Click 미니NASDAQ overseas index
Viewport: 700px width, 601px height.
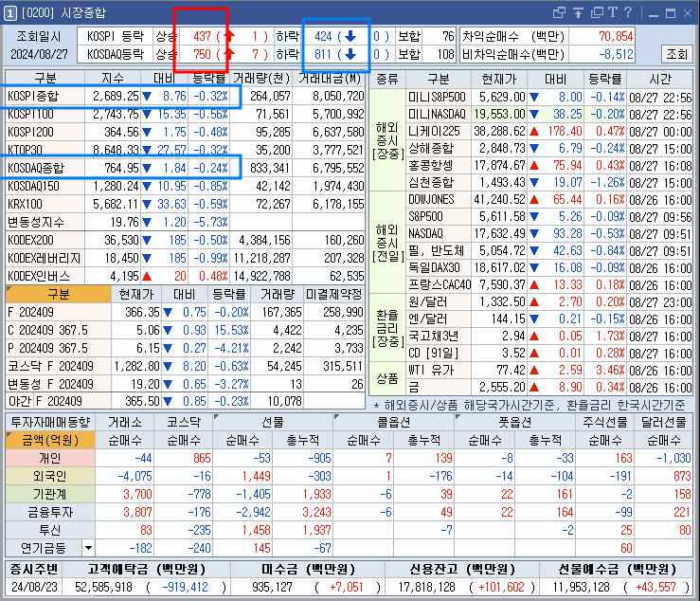[549, 115]
